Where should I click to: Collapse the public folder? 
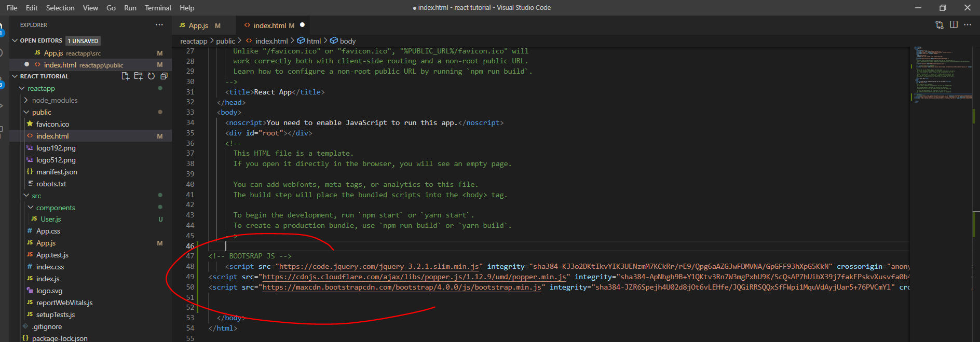pos(26,112)
